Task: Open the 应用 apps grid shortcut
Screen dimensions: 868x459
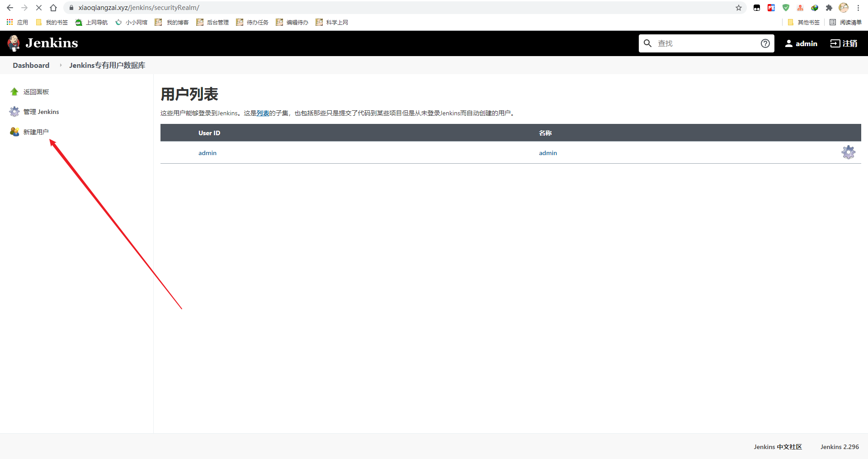Action: [x=17, y=22]
